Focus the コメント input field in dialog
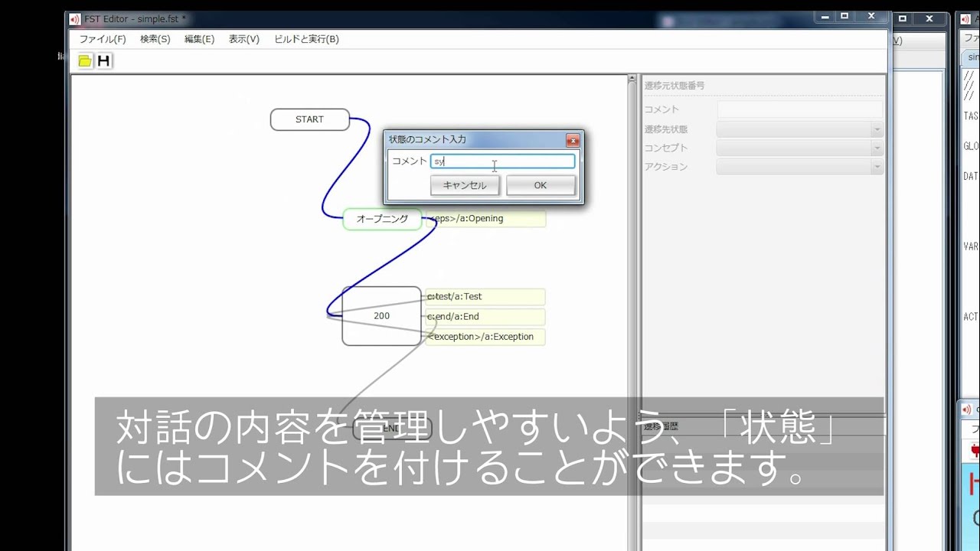 502,161
